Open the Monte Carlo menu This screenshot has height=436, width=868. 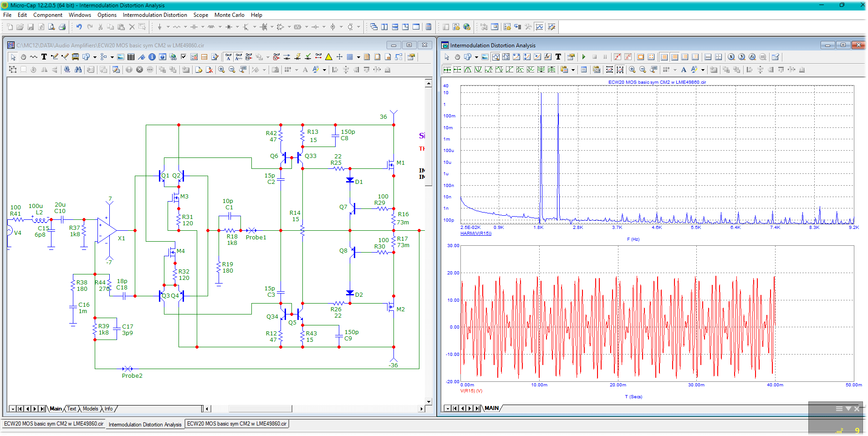(x=230, y=15)
